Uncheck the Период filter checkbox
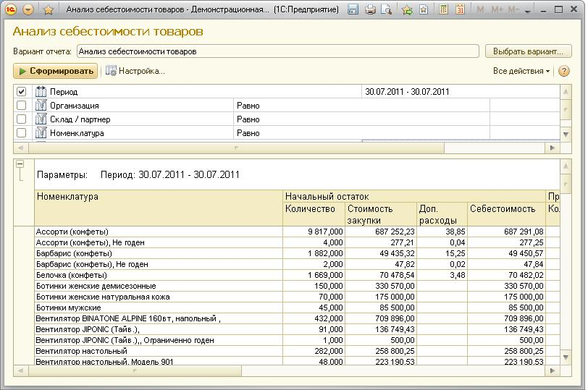Image resolution: width=588 pixels, height=390 pixels. pyautogui.click(x=21, y=92)
